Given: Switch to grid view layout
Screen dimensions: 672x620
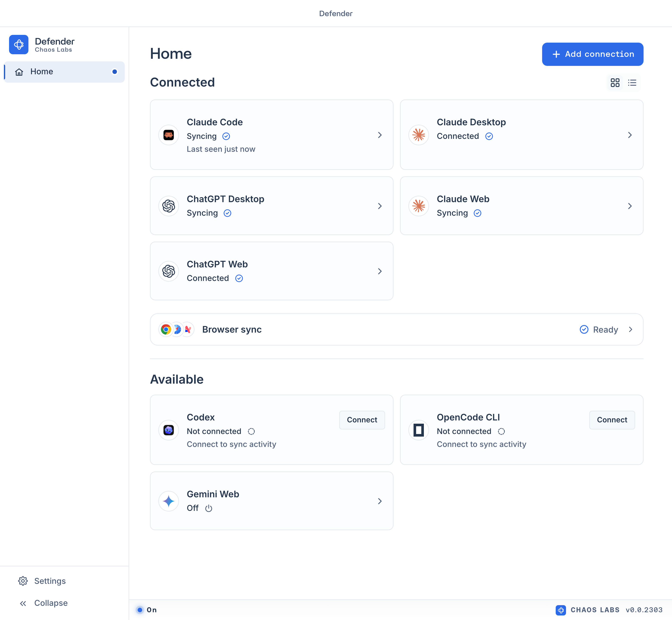Looking at the screenshot, I should (x=615, y=83).
